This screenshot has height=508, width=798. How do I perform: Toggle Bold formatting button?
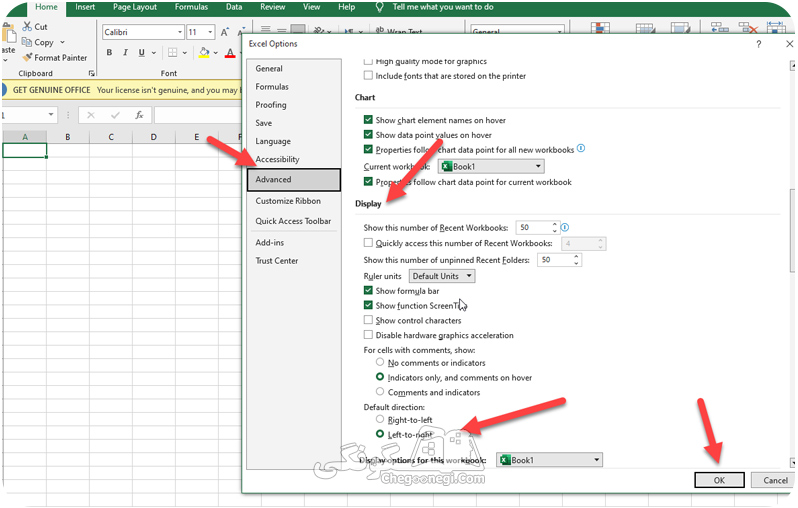tap(109, 52)
